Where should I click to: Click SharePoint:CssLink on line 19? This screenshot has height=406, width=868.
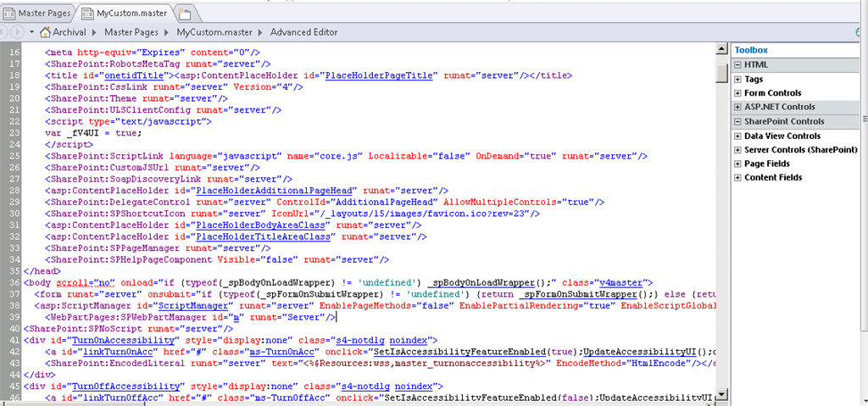[x=99, y=87]
